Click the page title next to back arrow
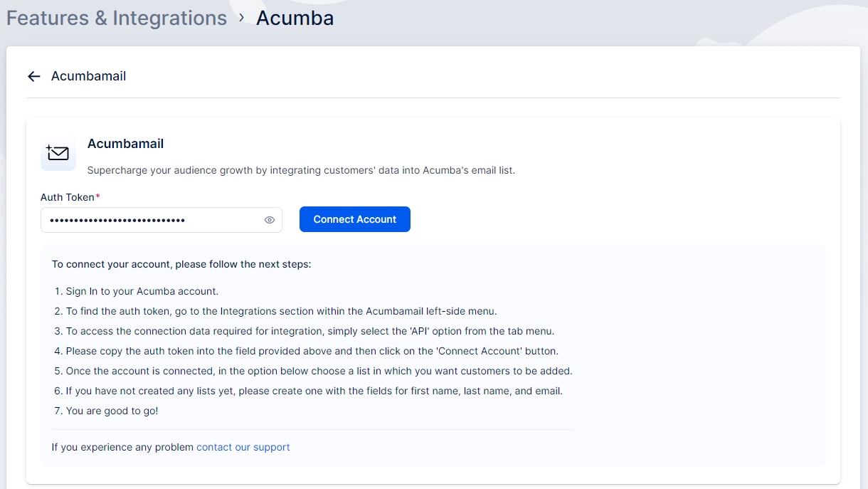 click(x=88, y=76)
